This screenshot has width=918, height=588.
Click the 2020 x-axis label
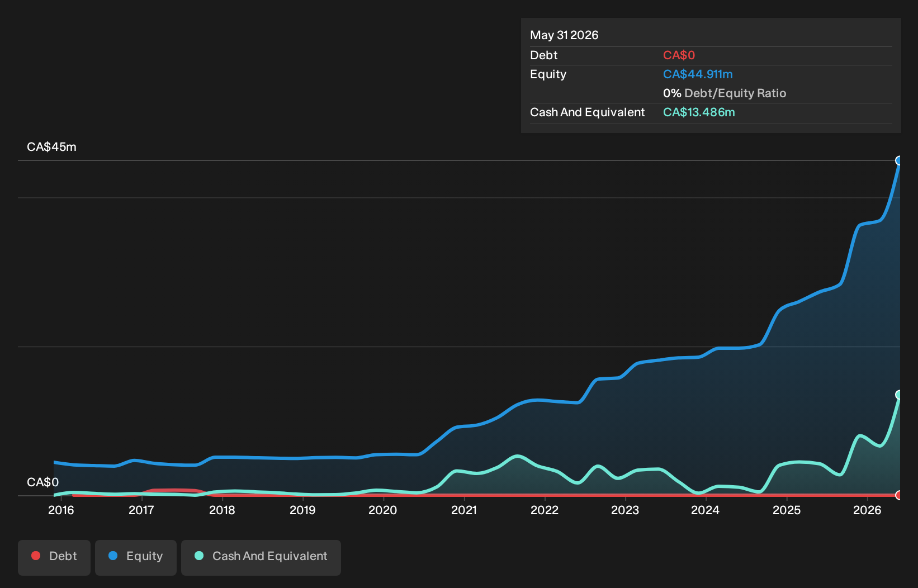click(383, 510)
